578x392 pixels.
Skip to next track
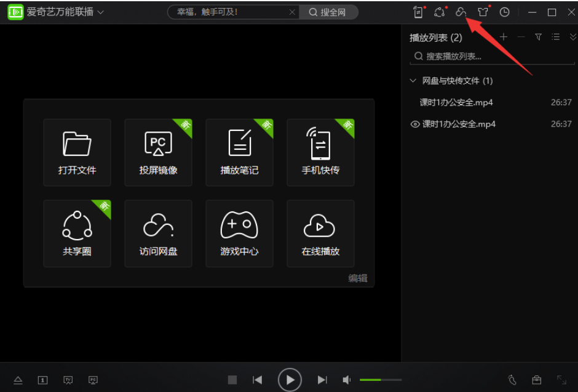click(x=322, y=380)
